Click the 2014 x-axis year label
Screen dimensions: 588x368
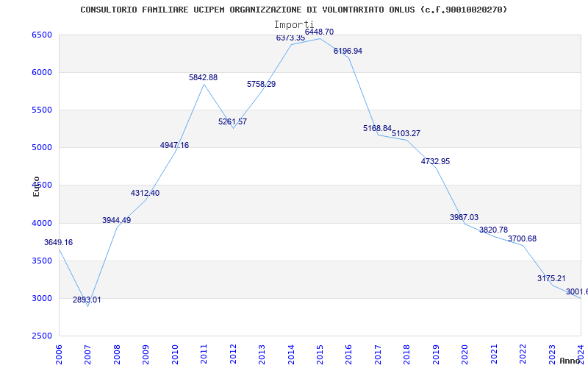290,354
